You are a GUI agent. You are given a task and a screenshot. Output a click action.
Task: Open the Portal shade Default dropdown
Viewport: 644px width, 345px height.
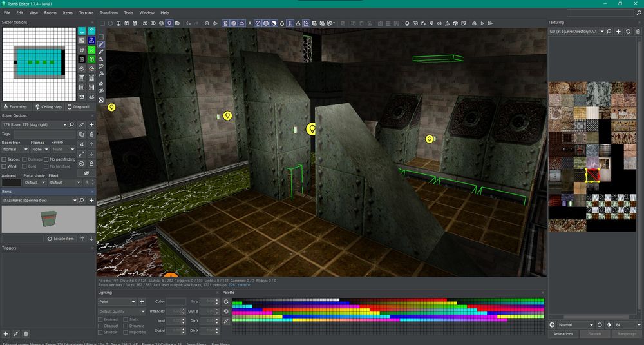(x=35, y=182)
